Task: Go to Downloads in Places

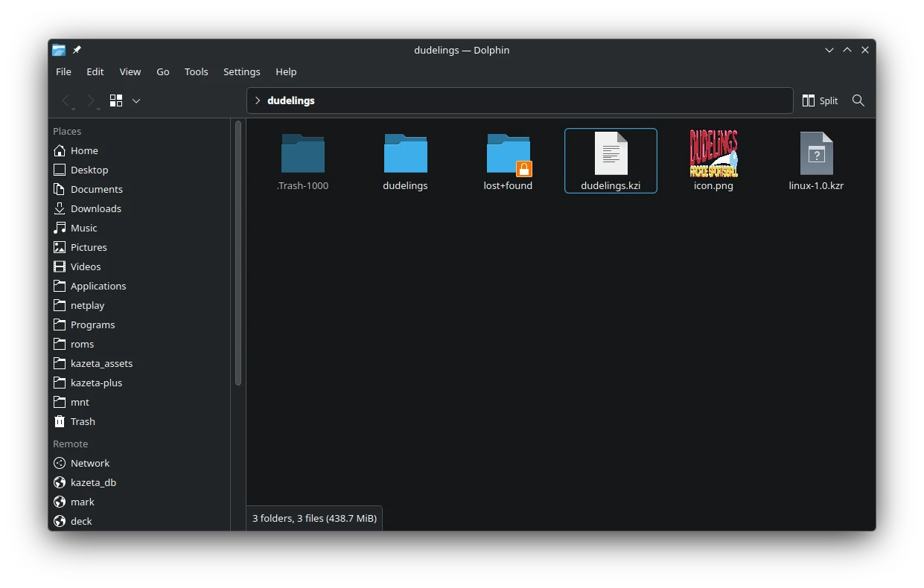Action: tap(95, 208)
